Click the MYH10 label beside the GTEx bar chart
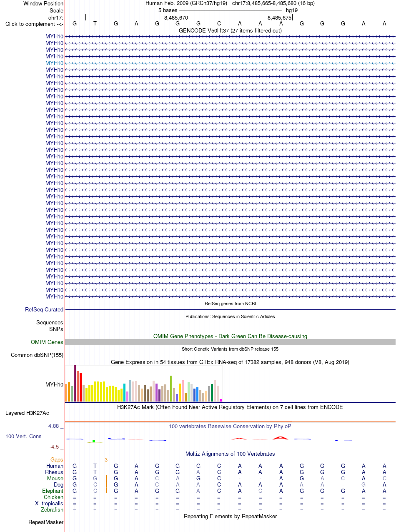396x532 pixels. [55, 384]
